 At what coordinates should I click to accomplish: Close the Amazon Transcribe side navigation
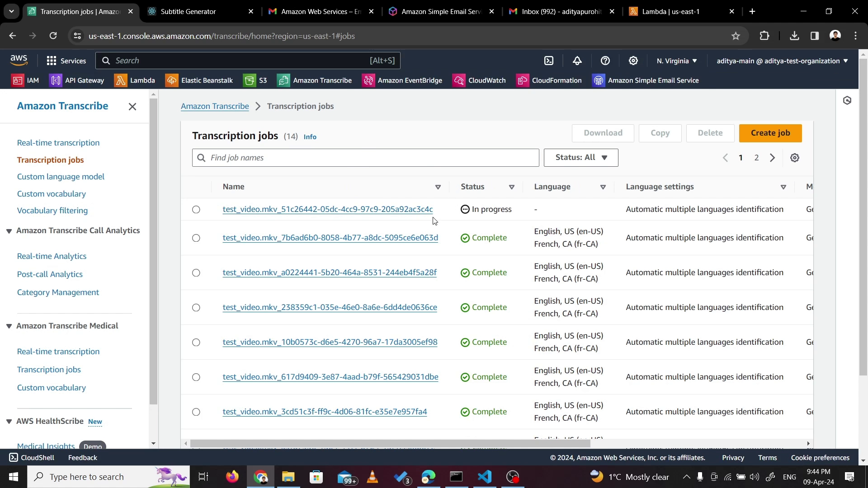(132, 107)
